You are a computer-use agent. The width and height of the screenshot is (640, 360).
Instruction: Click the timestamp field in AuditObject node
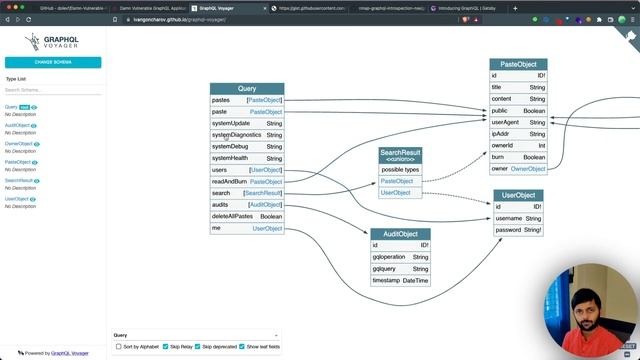coord(400,281)
